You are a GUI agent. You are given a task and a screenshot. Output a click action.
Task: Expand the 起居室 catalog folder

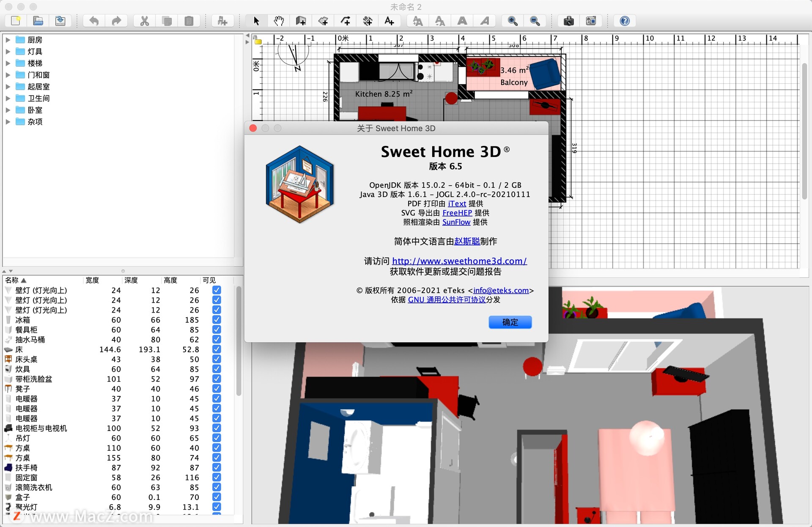click(8, 86)
